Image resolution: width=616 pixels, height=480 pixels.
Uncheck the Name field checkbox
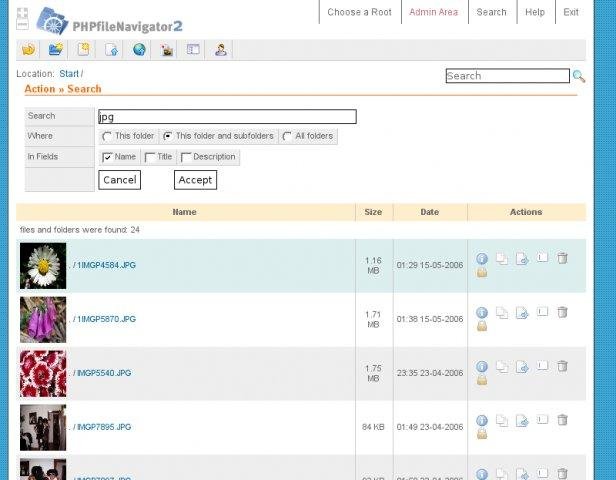coord(107,157)
